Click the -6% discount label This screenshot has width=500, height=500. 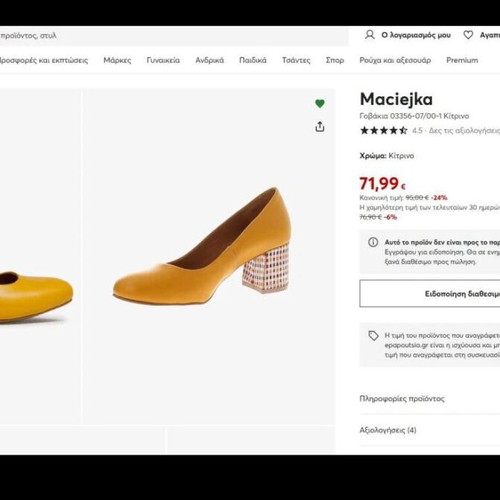point(390,217)
